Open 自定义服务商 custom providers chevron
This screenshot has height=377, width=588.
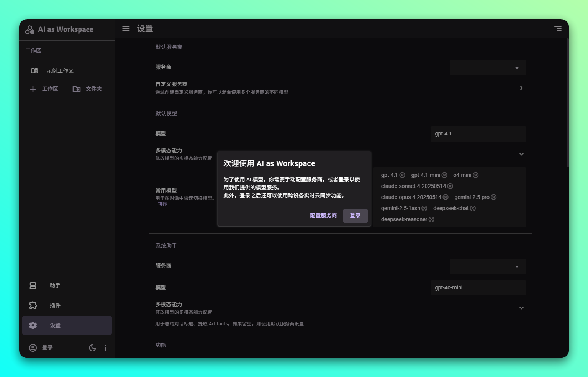[521, 88]
